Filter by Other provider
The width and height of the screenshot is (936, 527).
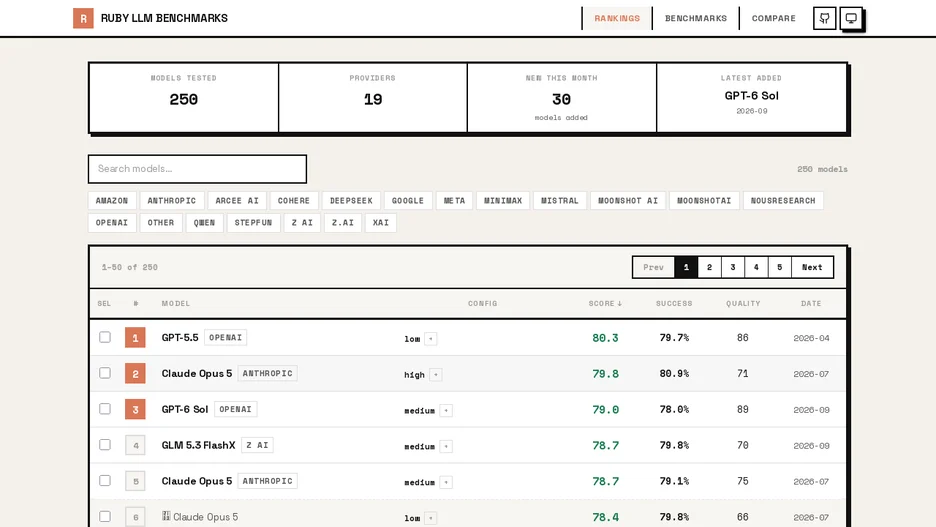(x=161, y=223)
